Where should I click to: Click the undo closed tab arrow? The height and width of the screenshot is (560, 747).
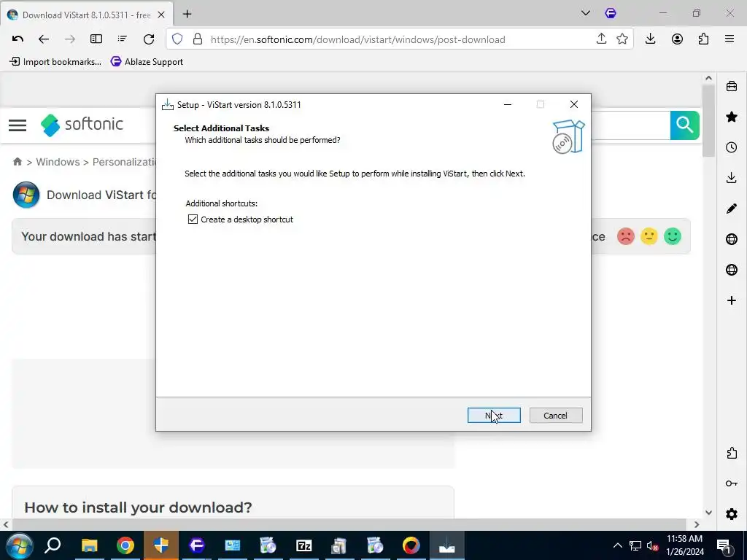click(18, 39)
